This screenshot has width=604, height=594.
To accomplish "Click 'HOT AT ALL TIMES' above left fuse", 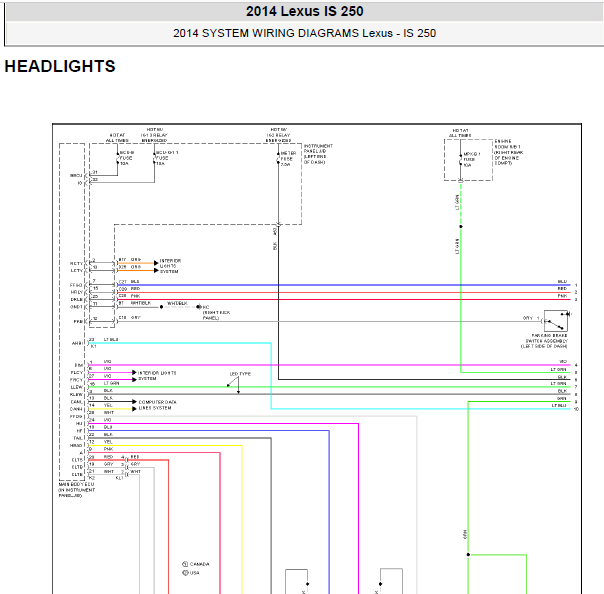I will coord(117,138).
